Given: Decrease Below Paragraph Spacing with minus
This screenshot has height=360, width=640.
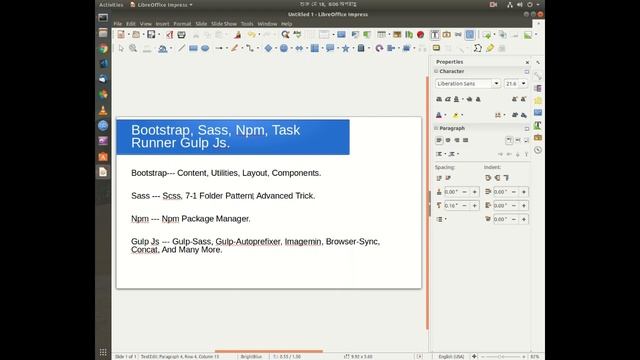Looking at the screenshot, I should [x=464, y=206].
